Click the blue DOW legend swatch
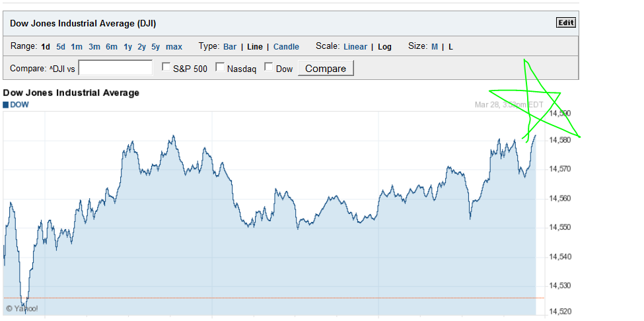The height and width of the screenshot is (321, 644). coord(6,104)
